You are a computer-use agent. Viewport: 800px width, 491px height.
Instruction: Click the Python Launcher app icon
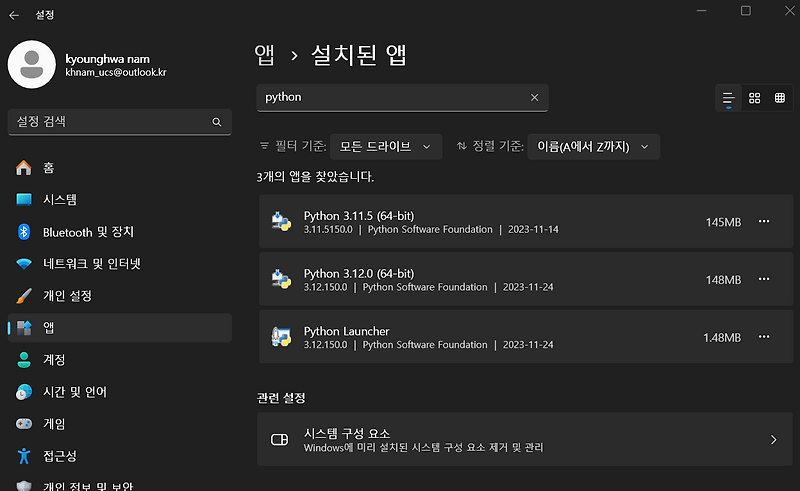tap(281, 337)
